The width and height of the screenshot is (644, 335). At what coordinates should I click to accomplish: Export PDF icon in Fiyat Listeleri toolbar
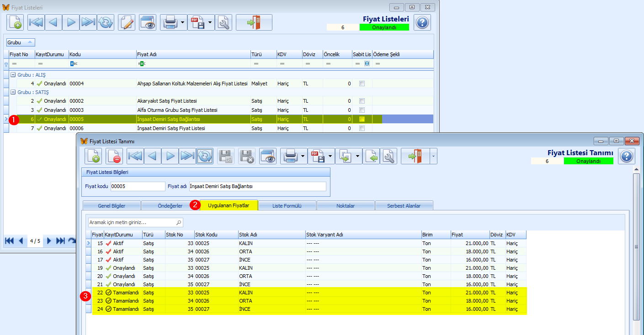click(x=197, y=22)
